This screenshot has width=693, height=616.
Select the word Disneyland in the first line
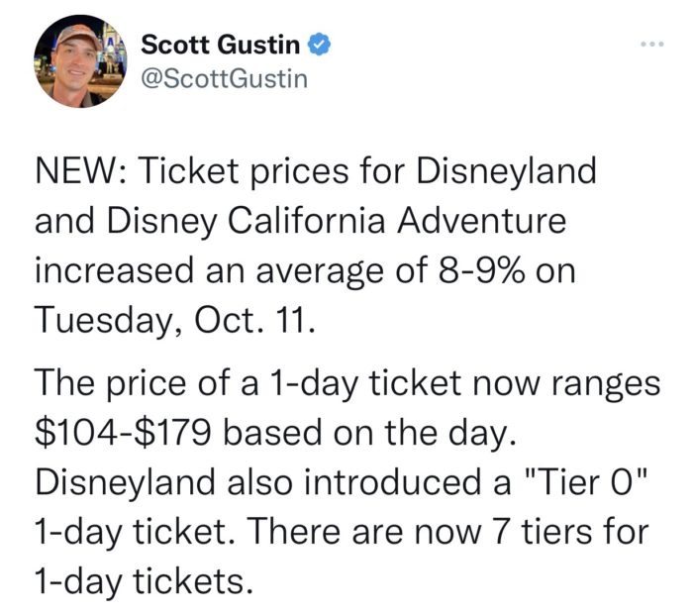click(x=506, y=172)
